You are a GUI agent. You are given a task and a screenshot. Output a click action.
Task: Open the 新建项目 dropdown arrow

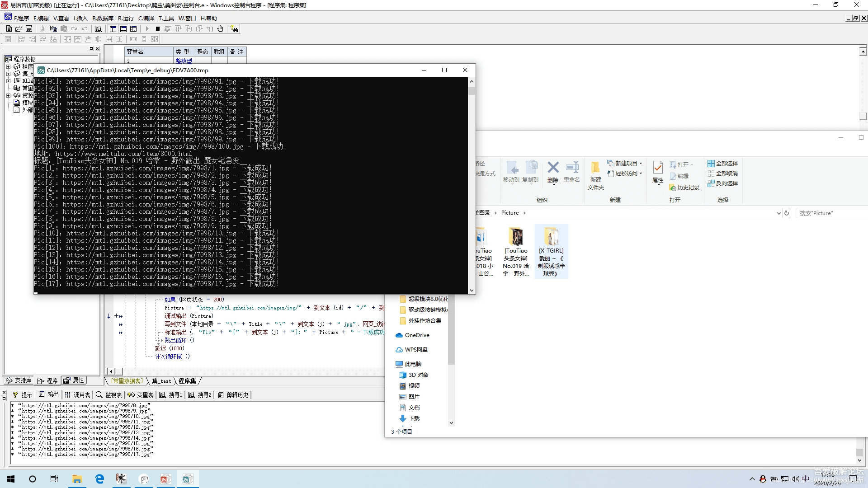641,164
